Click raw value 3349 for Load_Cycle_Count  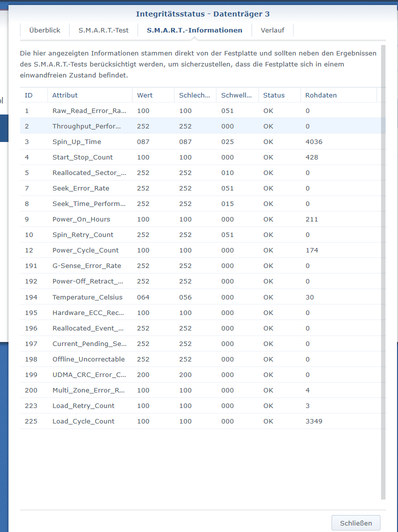(x=314, y=421)
